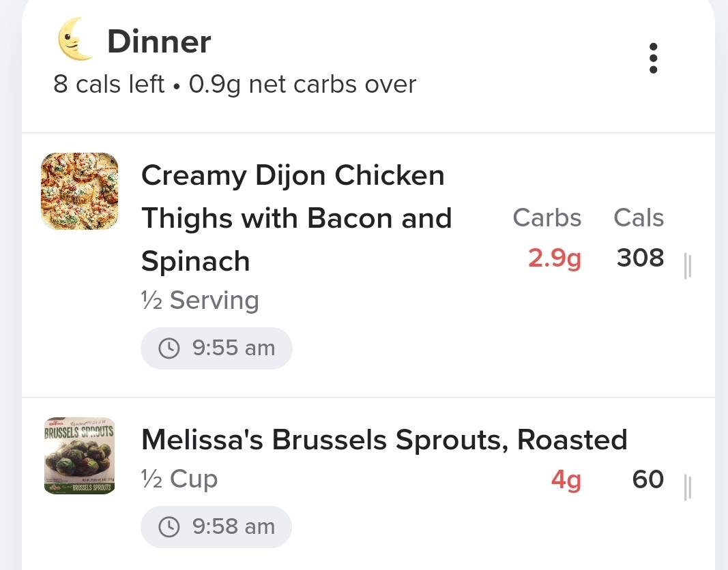This screenshot has width=728, height=570.
Task: Edit the 9:58 am time chip
Action: click(216, 527)
